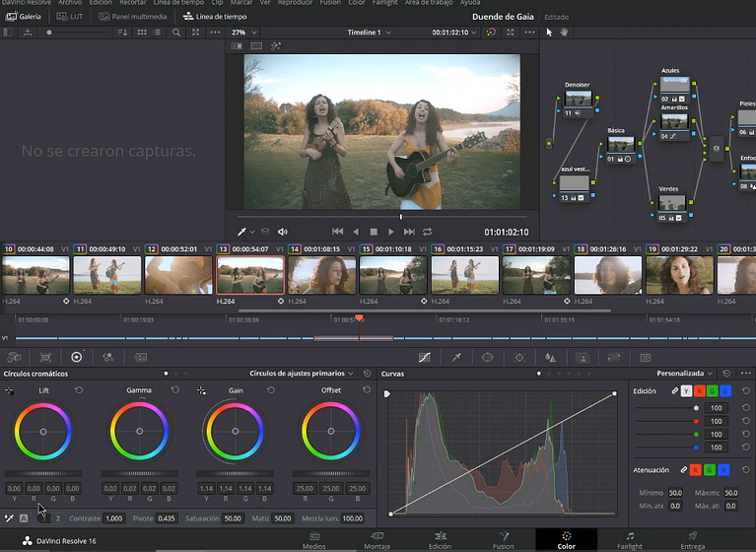Image resolution: width=756 pixels, height=552 pixels.
Task: Open the Círculos de ajustes primarios dropdown
Action: pyautogui.click(x=302, y=374)
